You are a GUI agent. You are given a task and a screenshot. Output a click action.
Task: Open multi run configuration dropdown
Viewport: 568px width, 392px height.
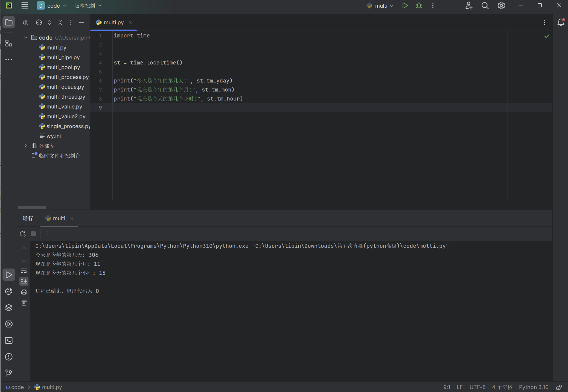(x=380, y=5)
